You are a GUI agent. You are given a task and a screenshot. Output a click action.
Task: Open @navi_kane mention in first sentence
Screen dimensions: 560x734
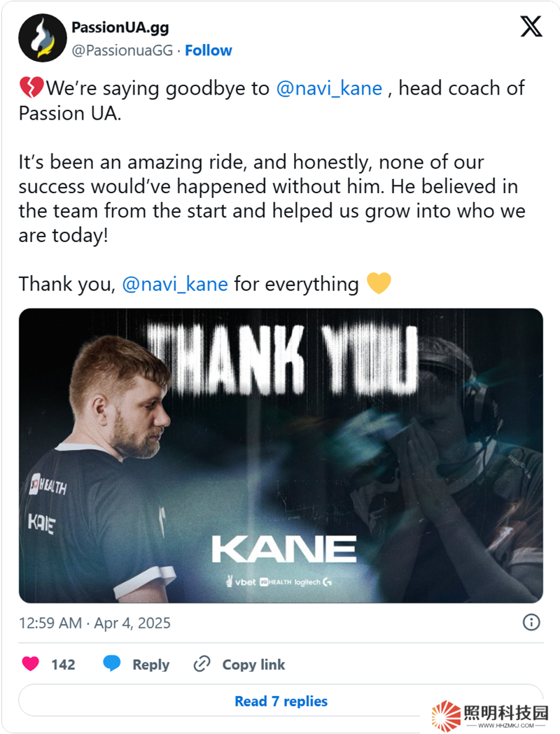(330, 89)
